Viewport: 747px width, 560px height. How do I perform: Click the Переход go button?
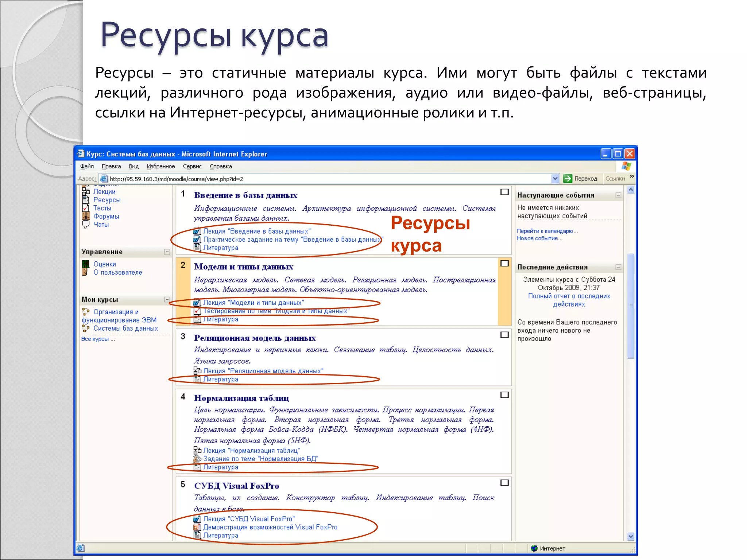click(580, 179)
